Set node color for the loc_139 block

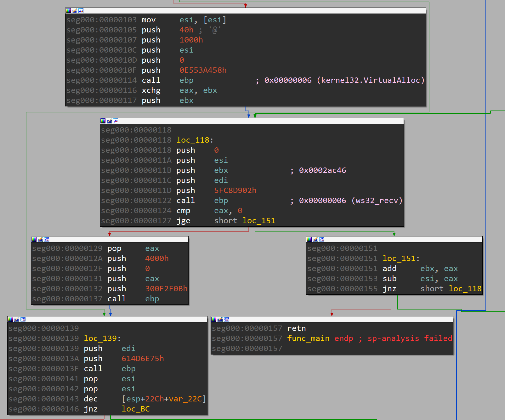point(10,319)
